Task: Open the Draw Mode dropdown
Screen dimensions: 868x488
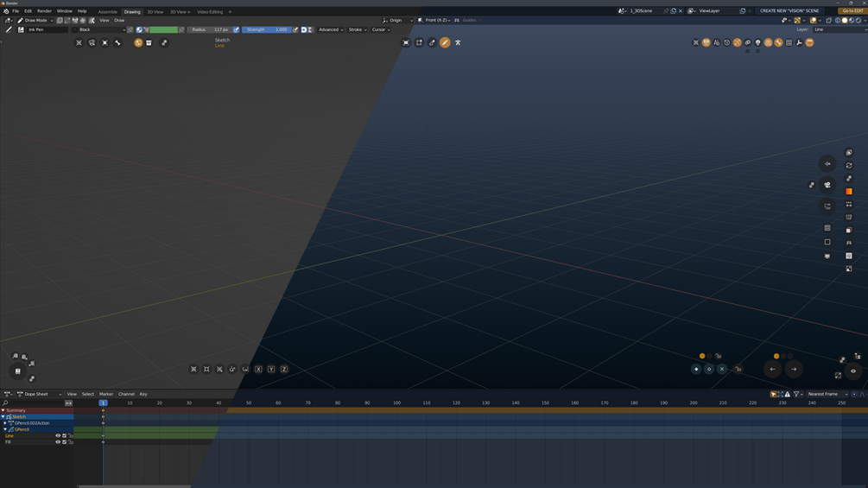Action: click(35, 21)
